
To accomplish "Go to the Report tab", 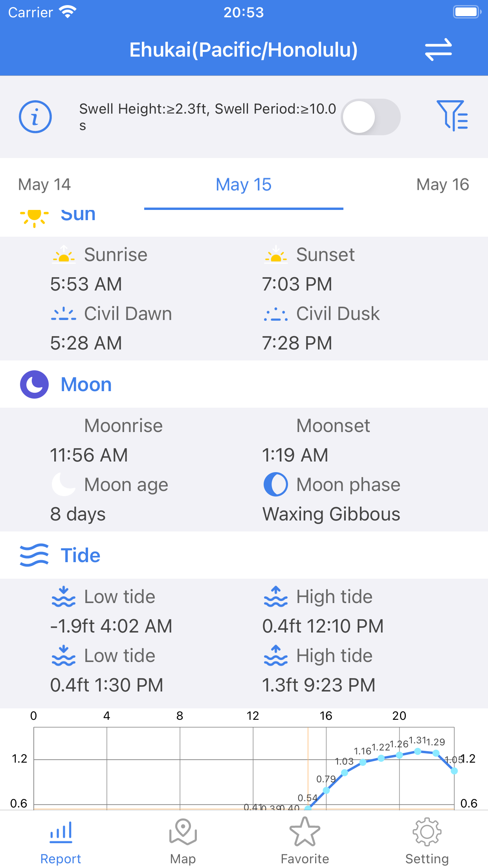I will [x=61, y=841].
